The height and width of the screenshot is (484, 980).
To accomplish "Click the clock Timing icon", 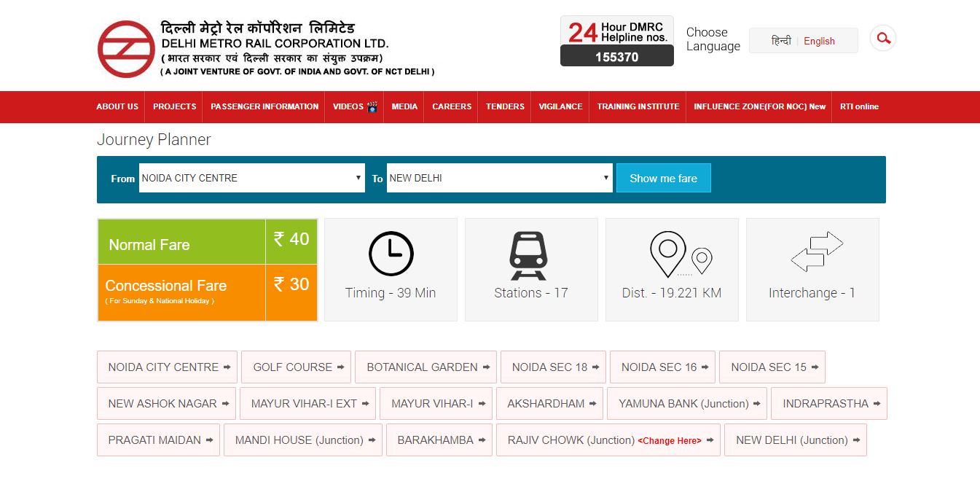I will pos(391,254).
